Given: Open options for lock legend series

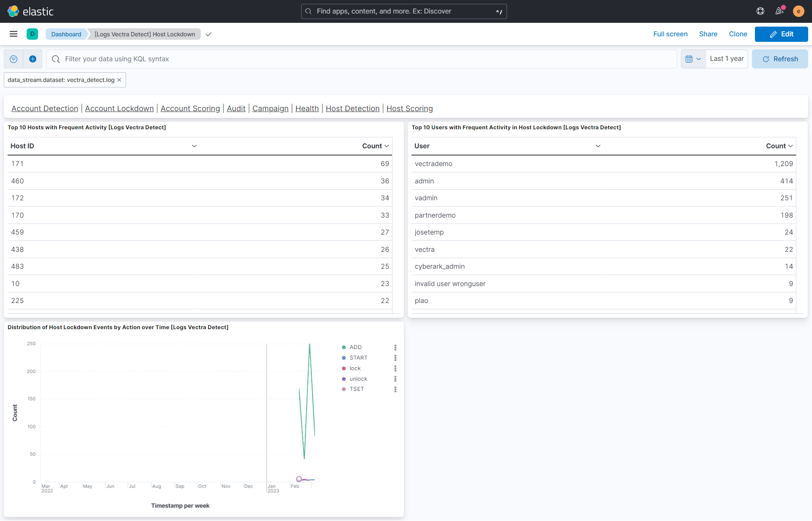Looking at the screenshot, I should point(395,368).
